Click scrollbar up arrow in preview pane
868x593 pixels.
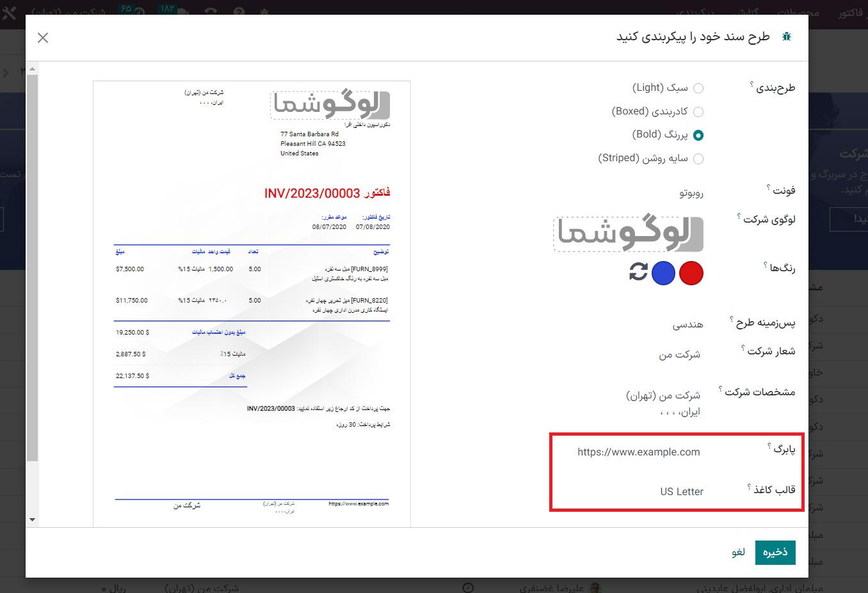coord(32,68)
